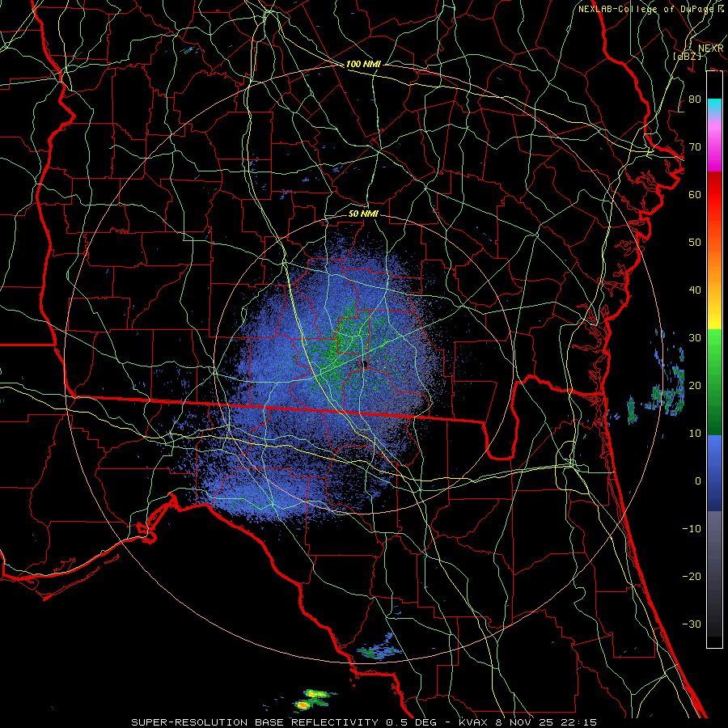Image resolution: width=728 pixels, height=728 pixels.
Task: Click the "40" value on the dBZ scale
Action: pos(695,290)
